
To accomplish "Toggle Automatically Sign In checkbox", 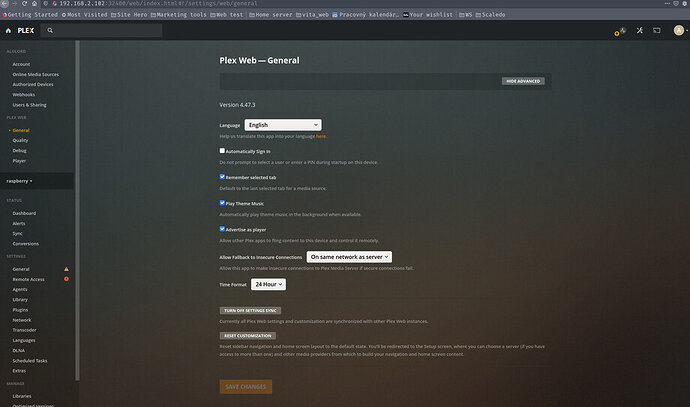I will [x=222, y=150].
